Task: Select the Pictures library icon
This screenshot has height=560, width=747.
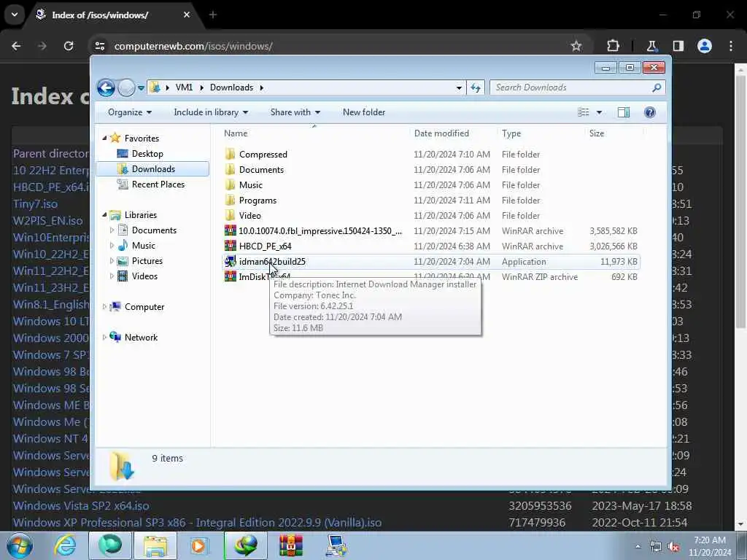Action: 123,261
